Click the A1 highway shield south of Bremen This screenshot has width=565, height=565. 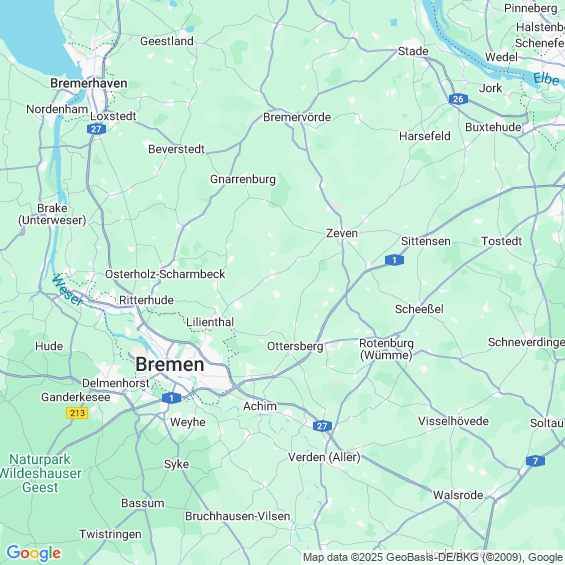172,398
